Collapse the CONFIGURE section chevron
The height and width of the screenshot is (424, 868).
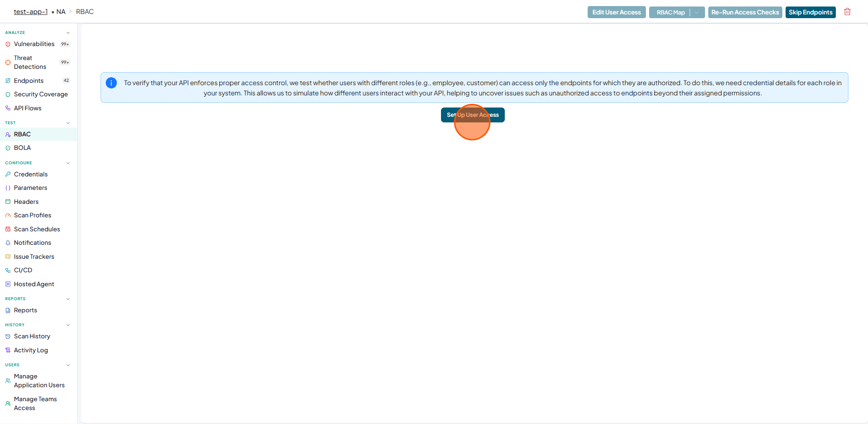click(x=68, y=163)
